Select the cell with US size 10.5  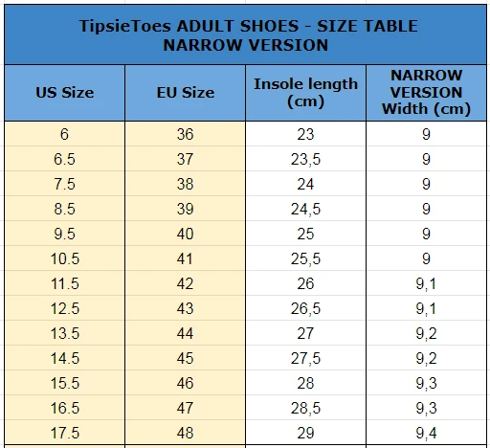coord(65,258)
